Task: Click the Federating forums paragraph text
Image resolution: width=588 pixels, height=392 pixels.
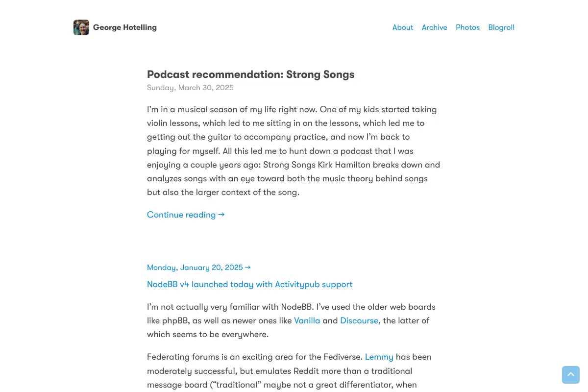Action: click(x=294, y=371)
